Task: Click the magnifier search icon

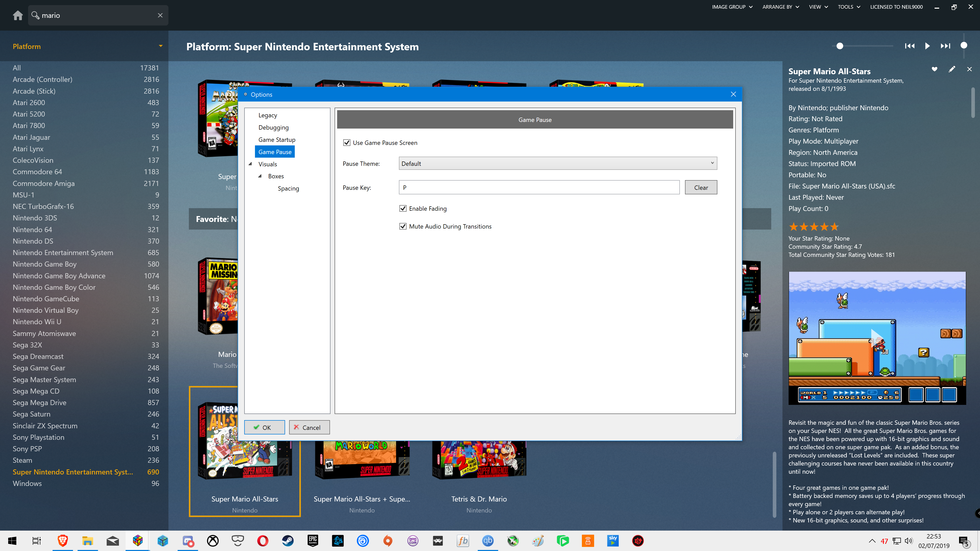Action: pos(35,15)
